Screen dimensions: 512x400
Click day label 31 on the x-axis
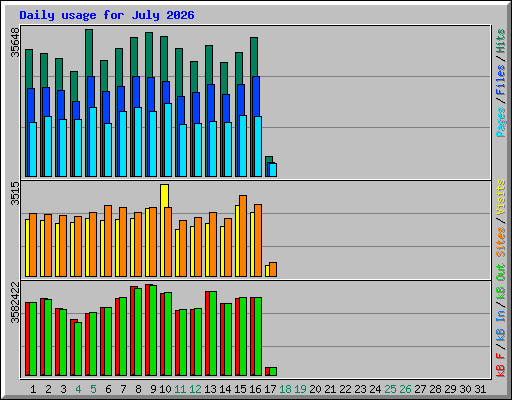click(480, 389)
